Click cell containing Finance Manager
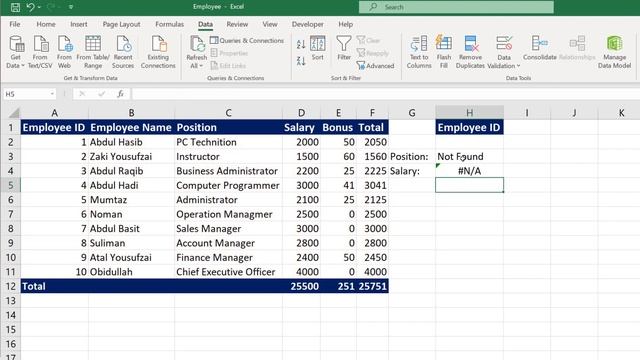The image size is (640, 360). point(228,258)
